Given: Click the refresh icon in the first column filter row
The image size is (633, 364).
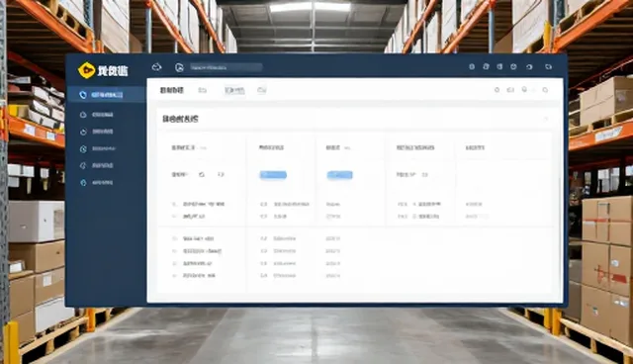Looking at the screenshot, I should (x=202, y=175).
